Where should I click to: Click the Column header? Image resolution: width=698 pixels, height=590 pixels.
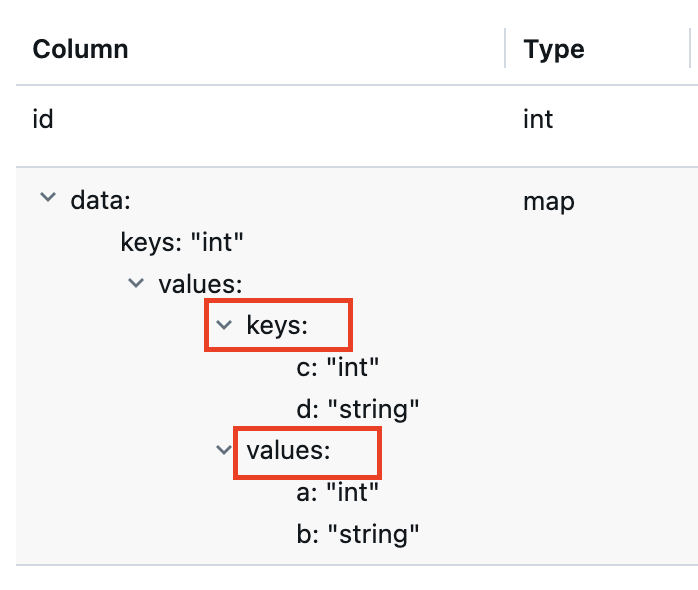(81, 49)
